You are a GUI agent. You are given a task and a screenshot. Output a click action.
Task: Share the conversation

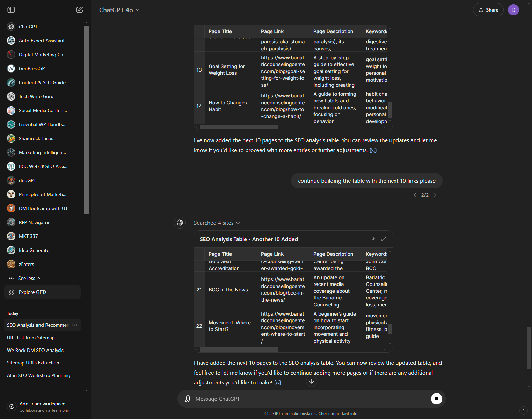click(488, 10)
